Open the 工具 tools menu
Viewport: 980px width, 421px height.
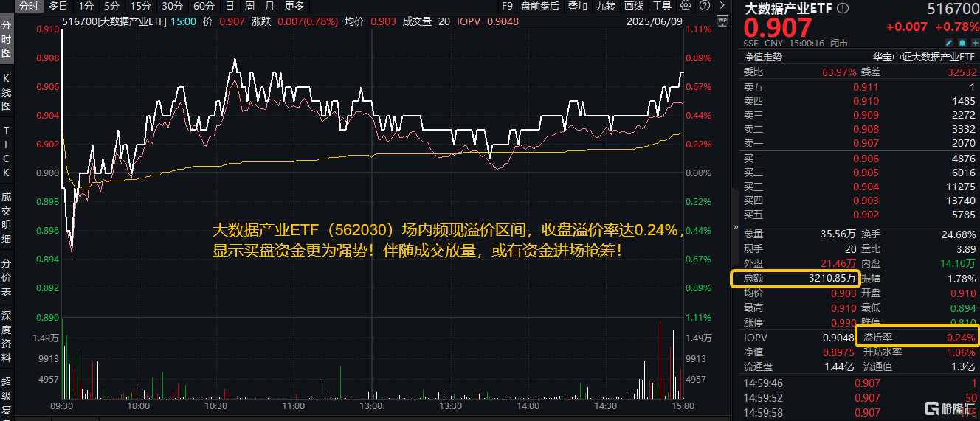point(661,6)
